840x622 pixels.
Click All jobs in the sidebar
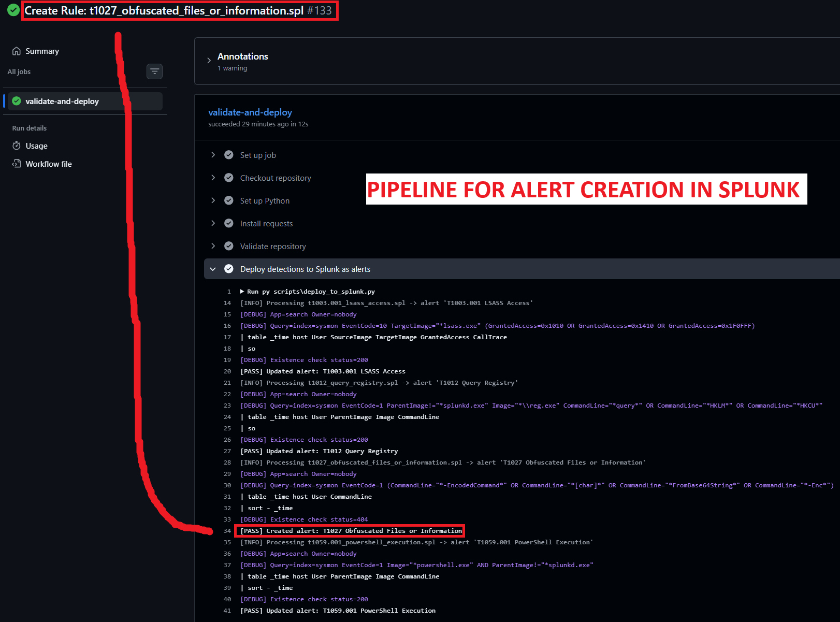[x=19, y=71]
